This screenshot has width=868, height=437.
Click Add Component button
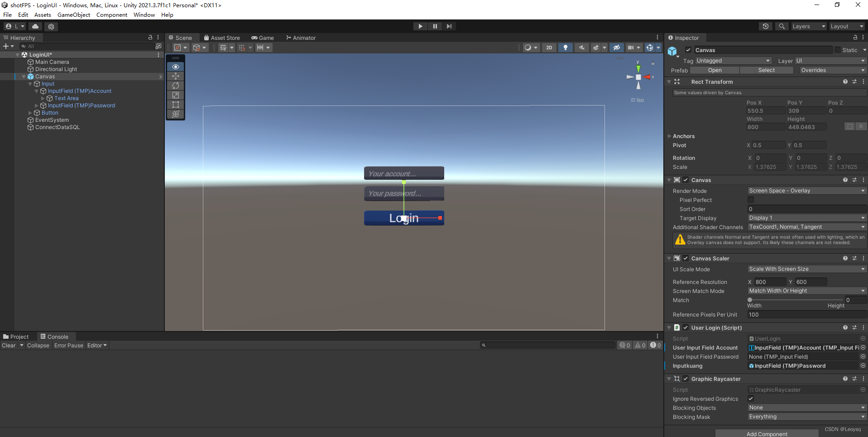pos(767,433)
